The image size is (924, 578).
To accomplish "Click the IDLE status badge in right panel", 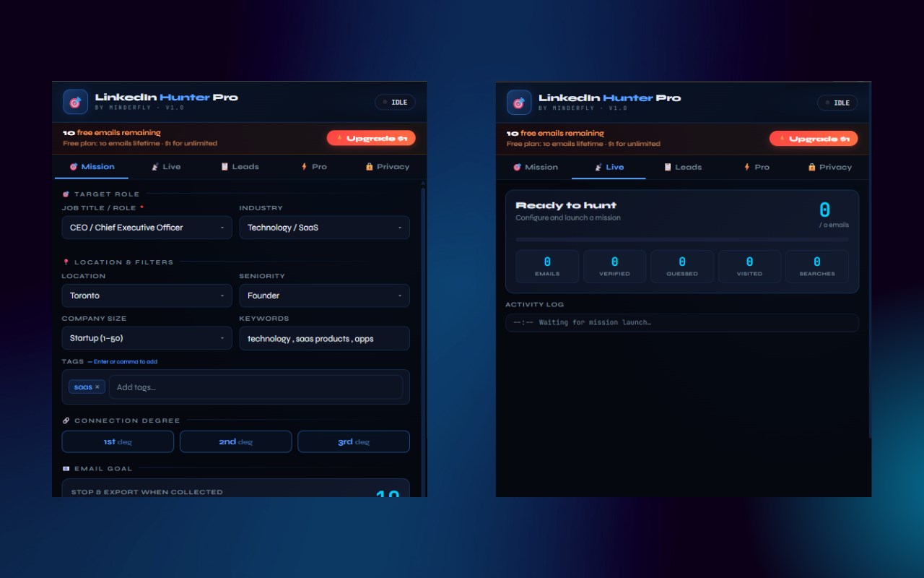I will tap(837, 103).
